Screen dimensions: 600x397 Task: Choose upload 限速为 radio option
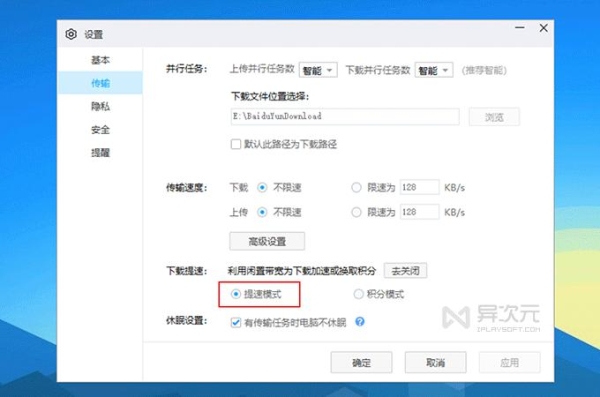click(x=356, y=212)
